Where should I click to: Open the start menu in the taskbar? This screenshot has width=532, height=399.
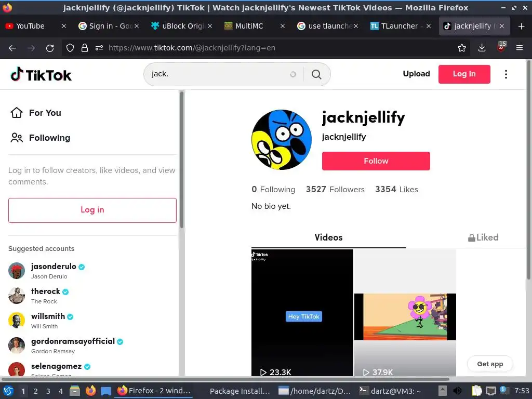[x=8, y=391]
